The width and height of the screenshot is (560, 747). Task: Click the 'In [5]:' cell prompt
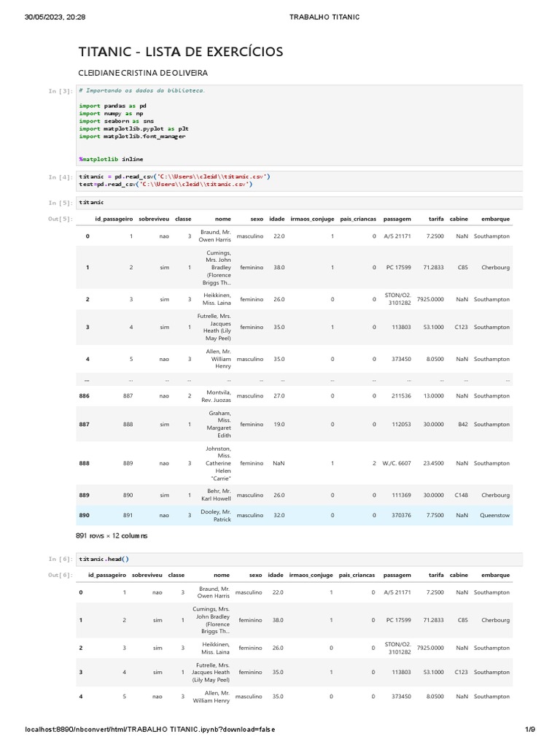[61, 203]
